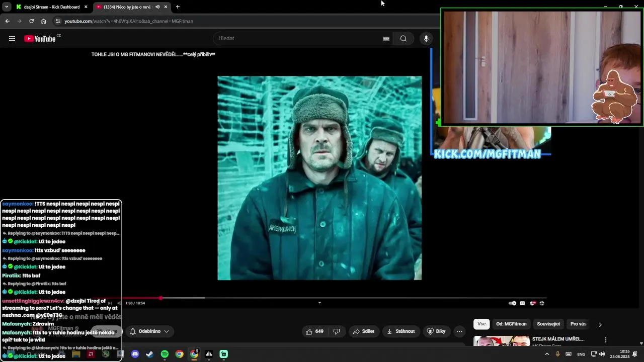The height and width of the screenshot is (362, 644).
Task: Select the Pro vás filter chip
Action: point(578,324)
